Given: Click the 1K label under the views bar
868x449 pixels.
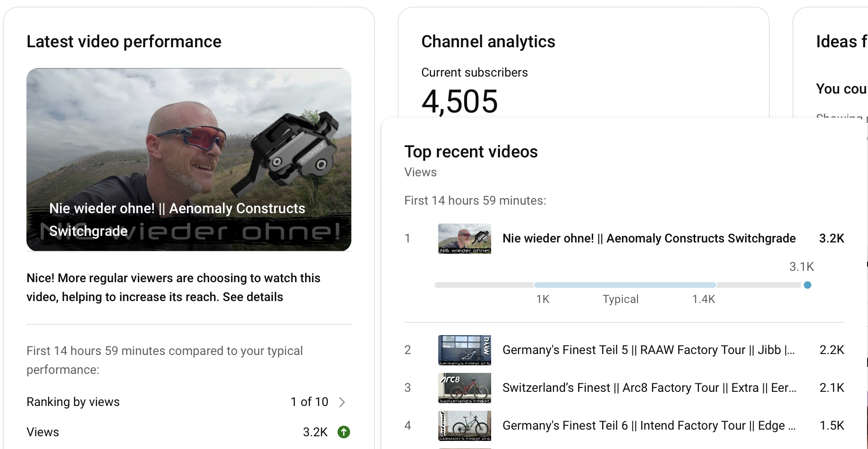Looking at the screenshot, I should pyautogui.click(x=543, y=299).
